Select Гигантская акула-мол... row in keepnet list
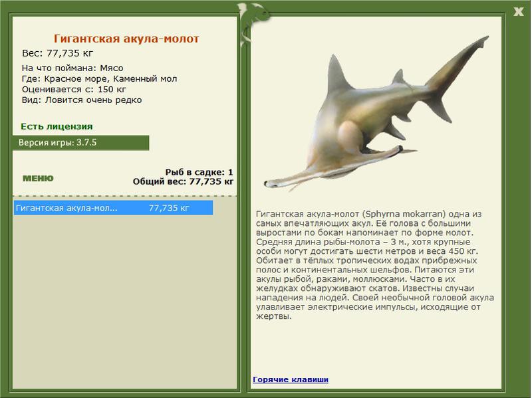Screen dimensions: 532x398 tap(113, 208)
